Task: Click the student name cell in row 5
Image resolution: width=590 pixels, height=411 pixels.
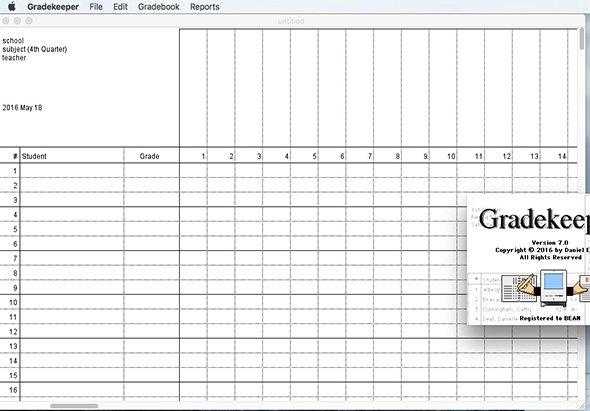Action: point(72,229)
